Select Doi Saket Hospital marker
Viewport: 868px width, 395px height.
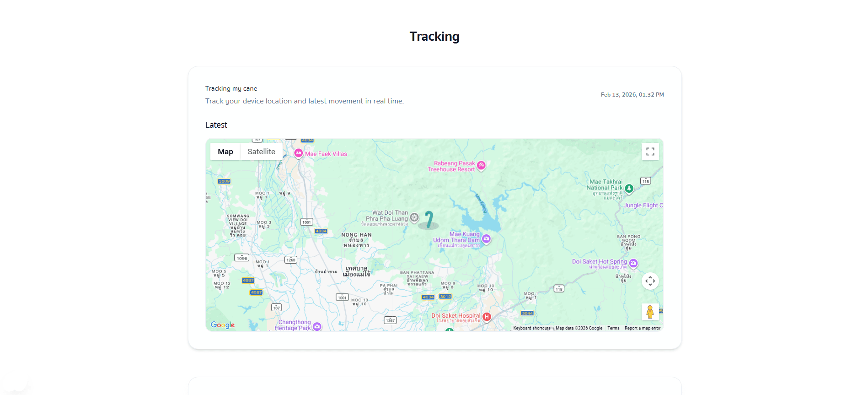click(x=487, y=317)
